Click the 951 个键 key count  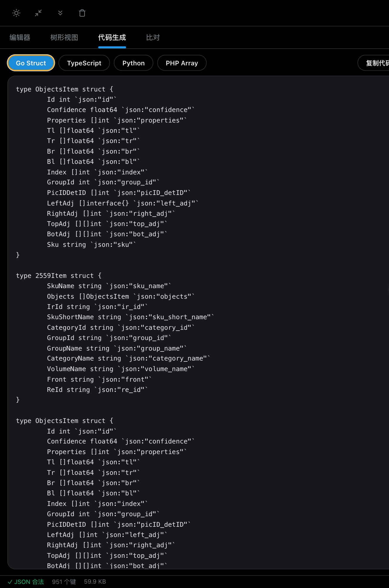(x=64, y=582)
